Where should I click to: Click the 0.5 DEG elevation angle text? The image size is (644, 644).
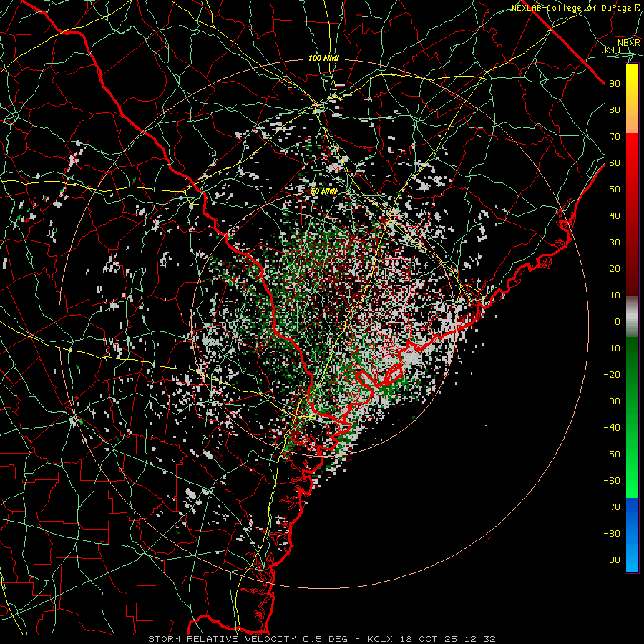[x=325, y=639]
